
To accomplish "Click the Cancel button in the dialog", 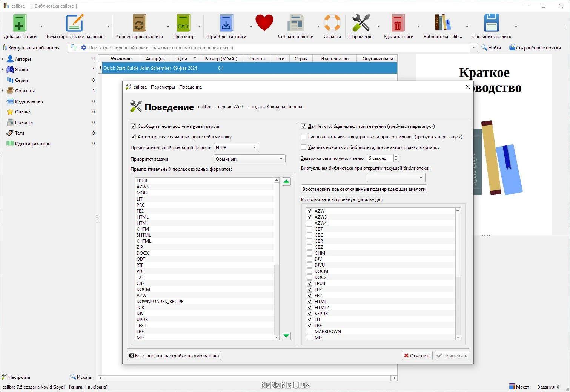I will (417, 356).
